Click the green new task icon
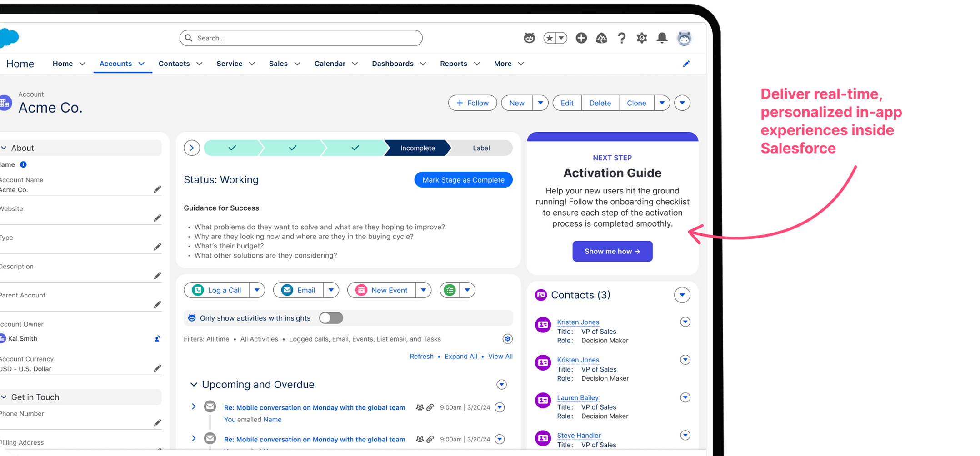Viewport: 980px width, 456px height. tap(450, 290)
